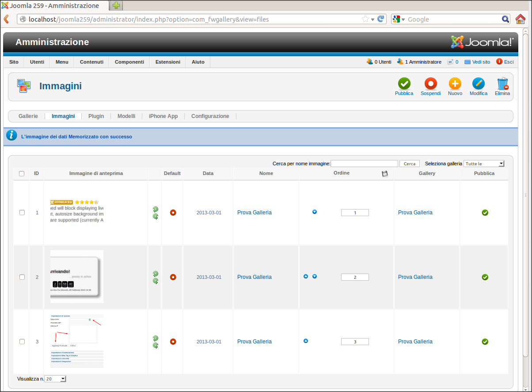Expand the Visualizza n. dropdown
The image size is (532, 392).
(x=55, y=379)
